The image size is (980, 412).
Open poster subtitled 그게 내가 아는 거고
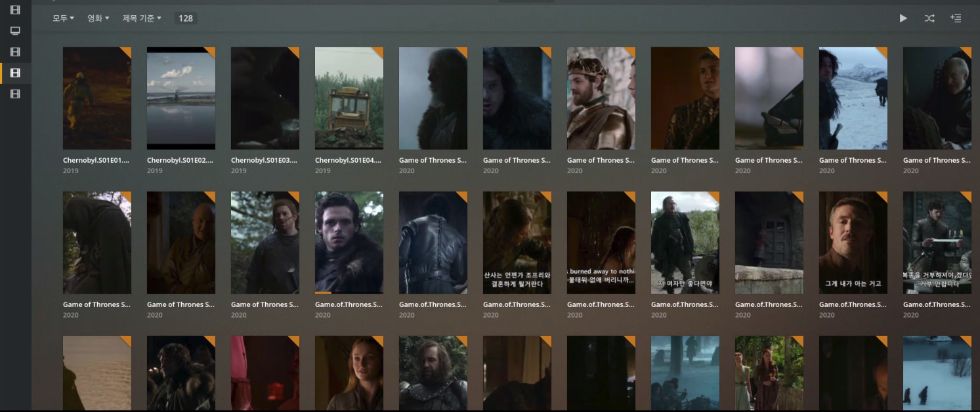pyautogui.click(x=853, y=243)
